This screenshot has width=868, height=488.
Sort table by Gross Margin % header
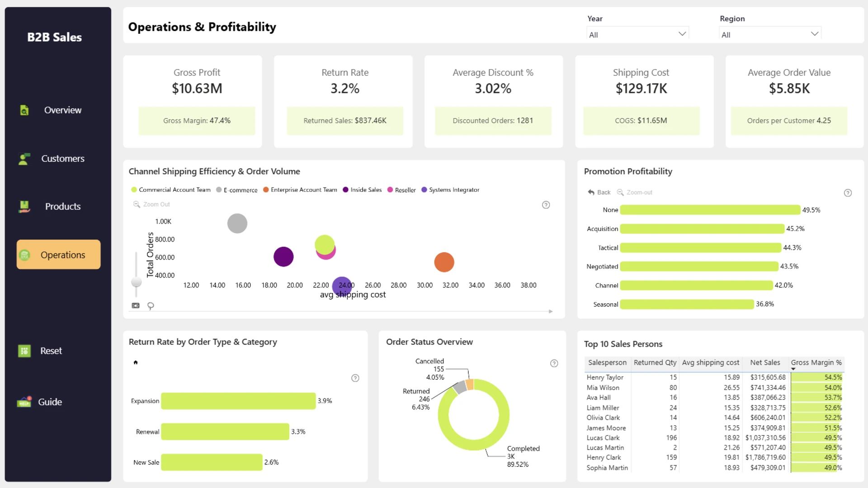coord(816,362)
